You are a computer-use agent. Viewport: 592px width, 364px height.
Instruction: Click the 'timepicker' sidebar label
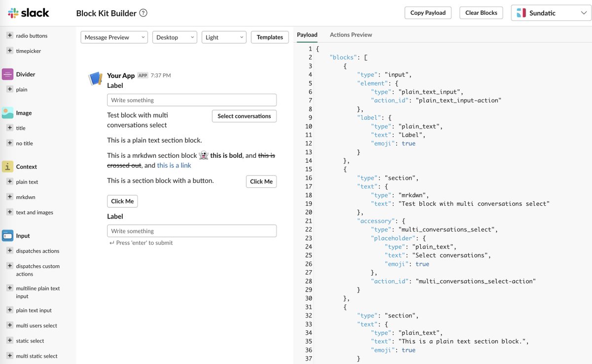[29, 51]
